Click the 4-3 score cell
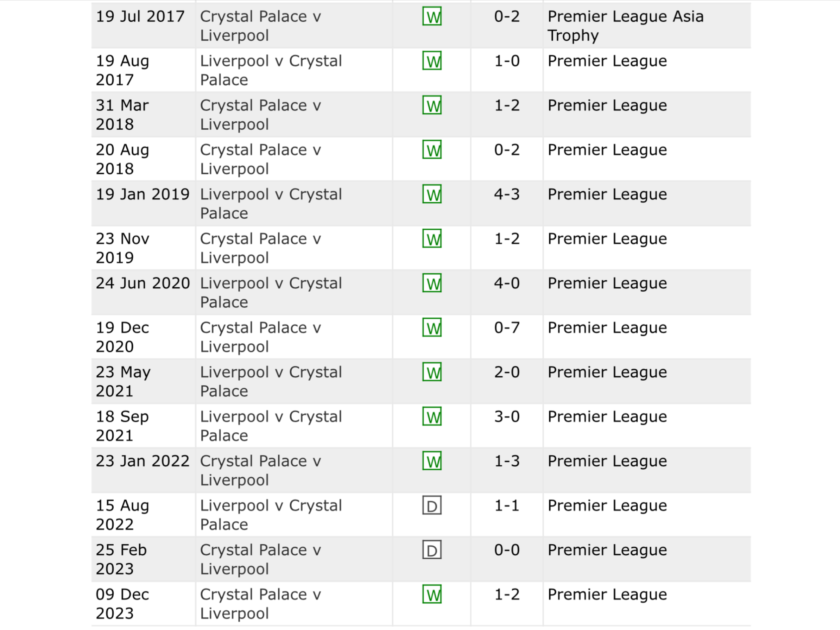The image size is (840, 630). [507, 194]
